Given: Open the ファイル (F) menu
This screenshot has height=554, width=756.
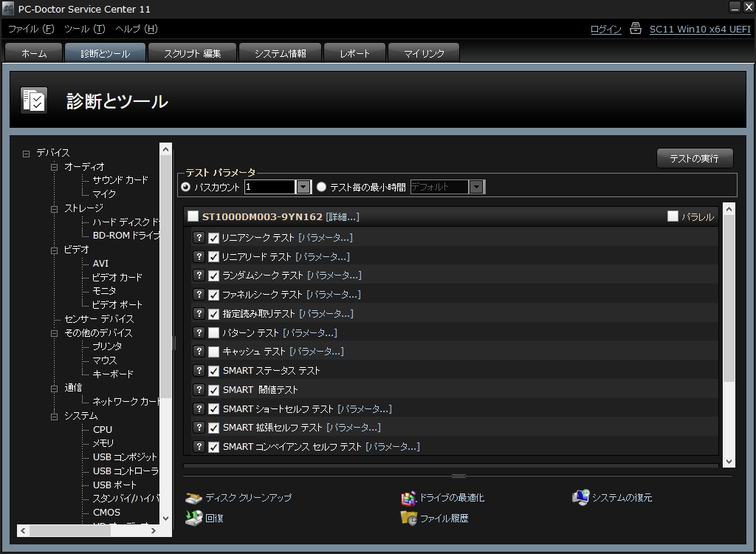Looking at the screenshot, I should 31,29.
